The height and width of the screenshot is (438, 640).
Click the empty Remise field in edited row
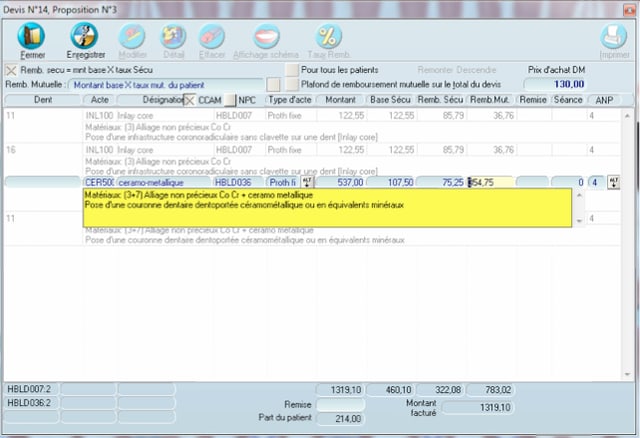point(533,182)
